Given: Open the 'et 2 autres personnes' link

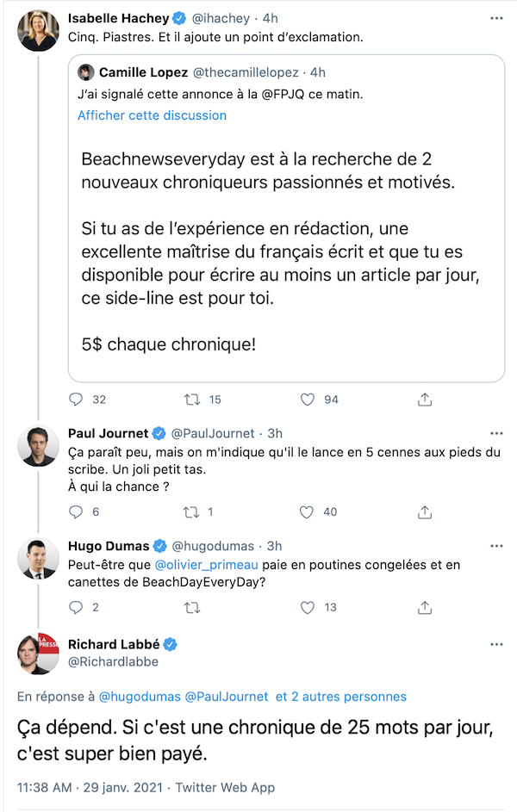Looking at the screenshot, I should pos(341,696).
